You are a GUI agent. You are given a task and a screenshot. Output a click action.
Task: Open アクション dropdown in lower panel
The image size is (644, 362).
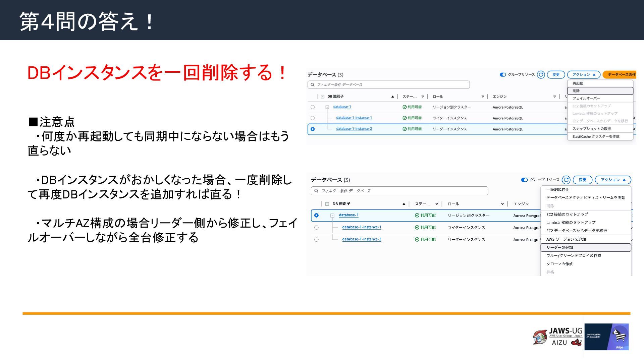click(613, 180)
